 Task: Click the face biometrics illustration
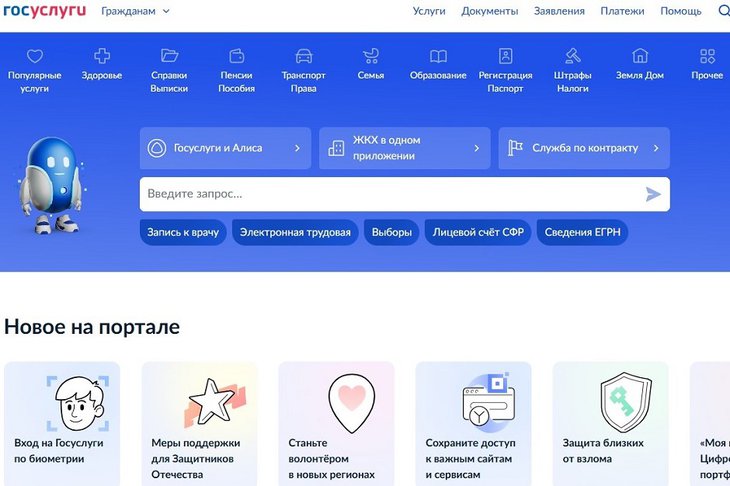coord(78,403)
